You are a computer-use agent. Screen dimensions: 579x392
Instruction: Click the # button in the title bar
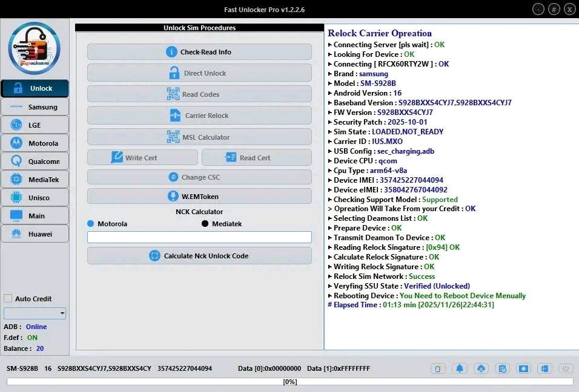click(554, 9)
